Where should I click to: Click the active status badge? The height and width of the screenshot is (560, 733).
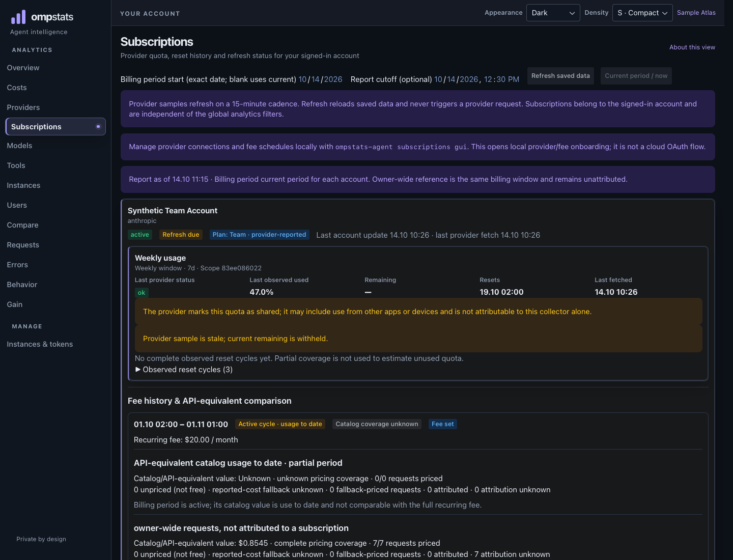click(x=139, y=235)
